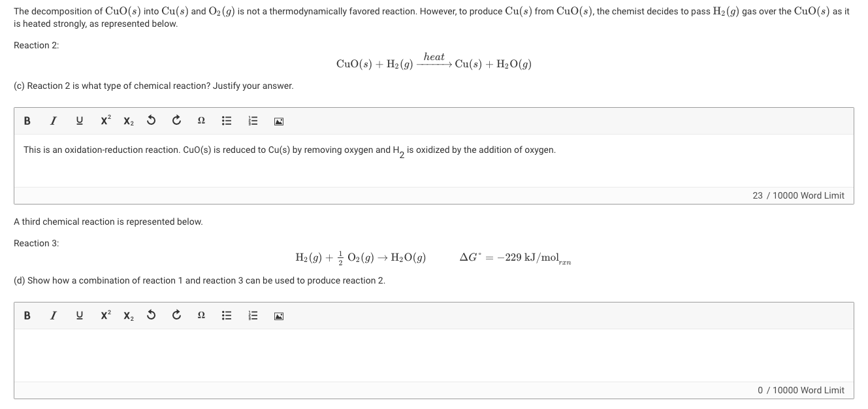Image resolution: width=868 pixels, height=409 pixels.
Task: Open the Omega special character picker for part (d)
Action: pyautogui.click(x=201, y=315)
